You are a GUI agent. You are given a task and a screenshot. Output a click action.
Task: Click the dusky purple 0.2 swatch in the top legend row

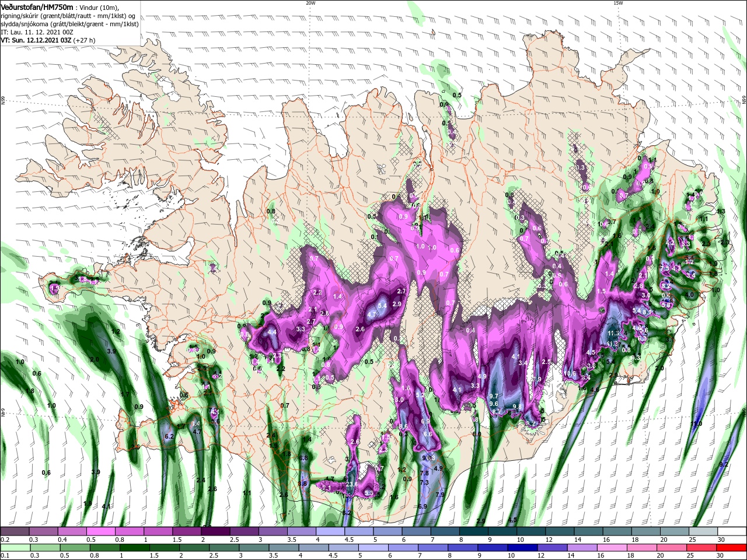pyautogui.click(x=15, y=531)
